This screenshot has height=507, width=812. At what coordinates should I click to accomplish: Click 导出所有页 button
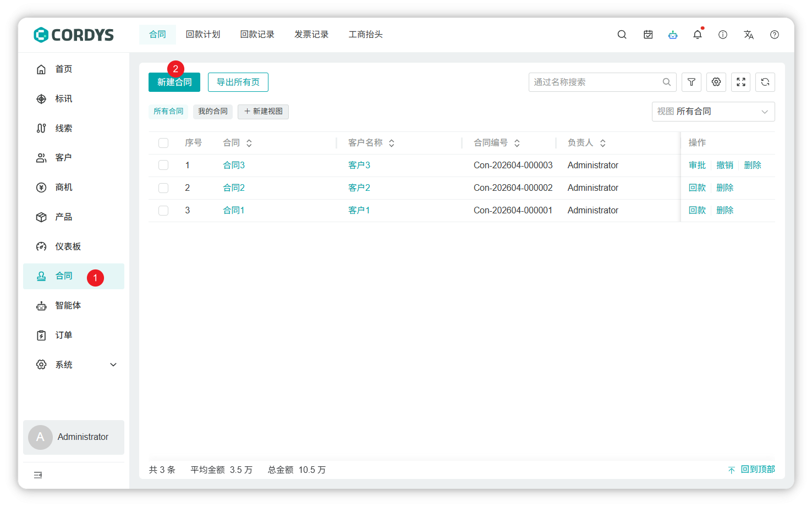[x=238, y=82]
